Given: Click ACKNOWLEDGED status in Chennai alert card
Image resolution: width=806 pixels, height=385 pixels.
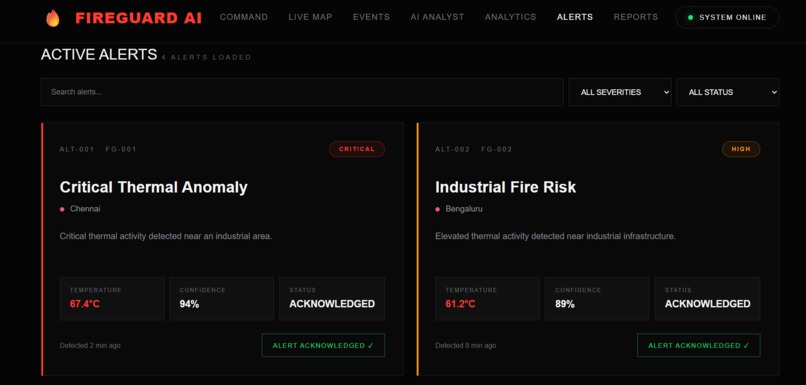Looking at the screenshot, I should click(x=332, y=304).
